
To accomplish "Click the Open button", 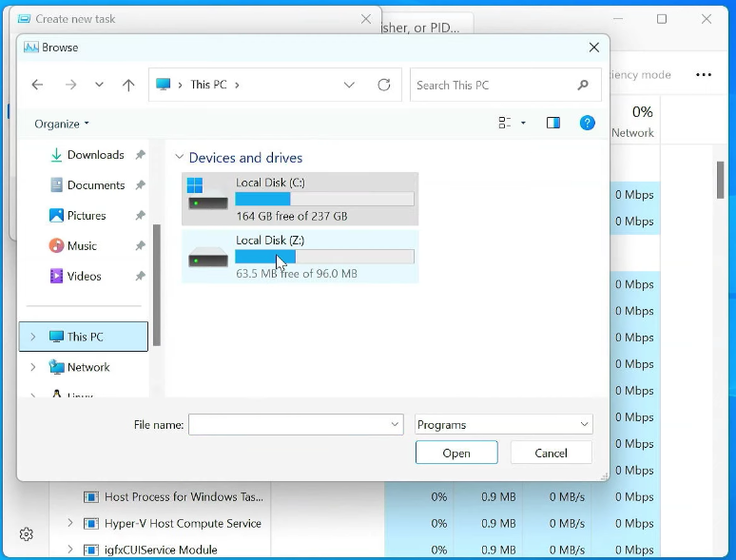I will point(456,453).
